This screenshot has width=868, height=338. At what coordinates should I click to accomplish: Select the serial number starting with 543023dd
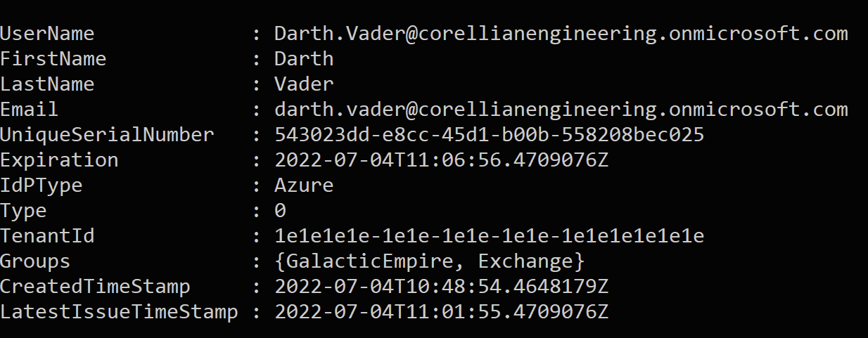pyautogui.click(x=489, y=135)
